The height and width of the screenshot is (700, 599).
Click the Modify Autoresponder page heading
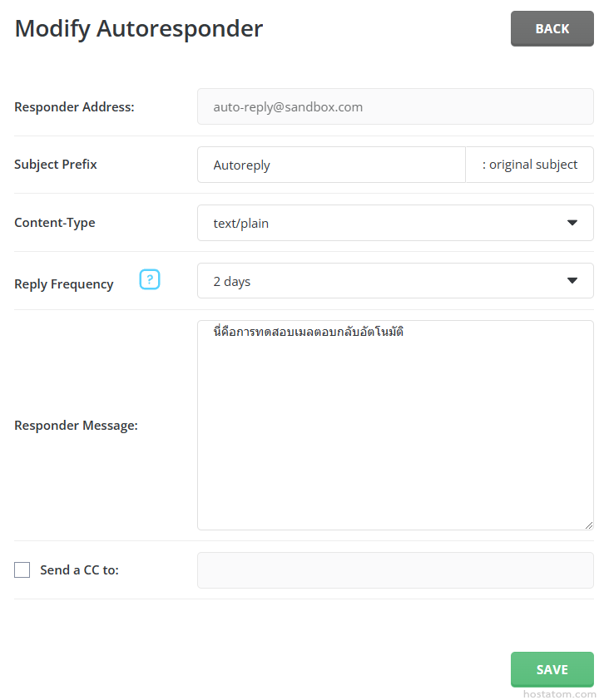[139, 28]
